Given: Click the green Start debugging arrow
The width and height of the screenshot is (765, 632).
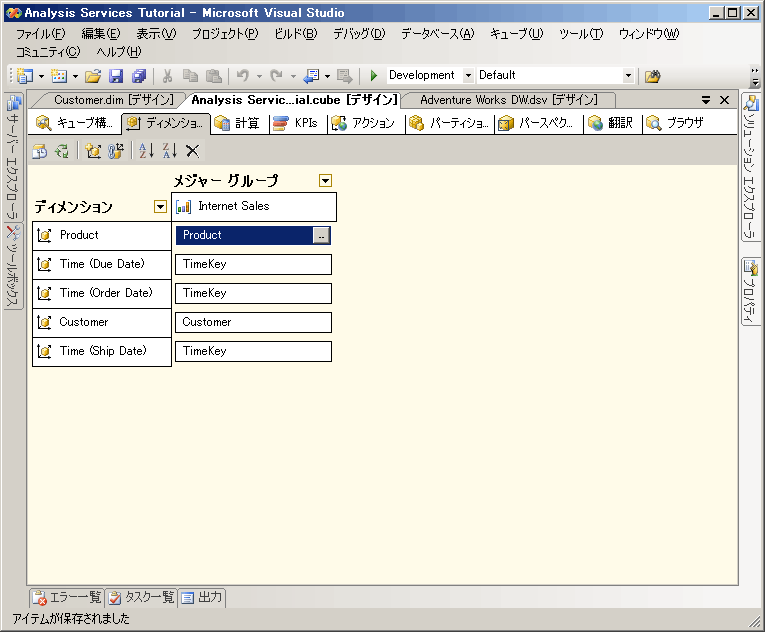Looking at the screenshot, I should [374, 76].
